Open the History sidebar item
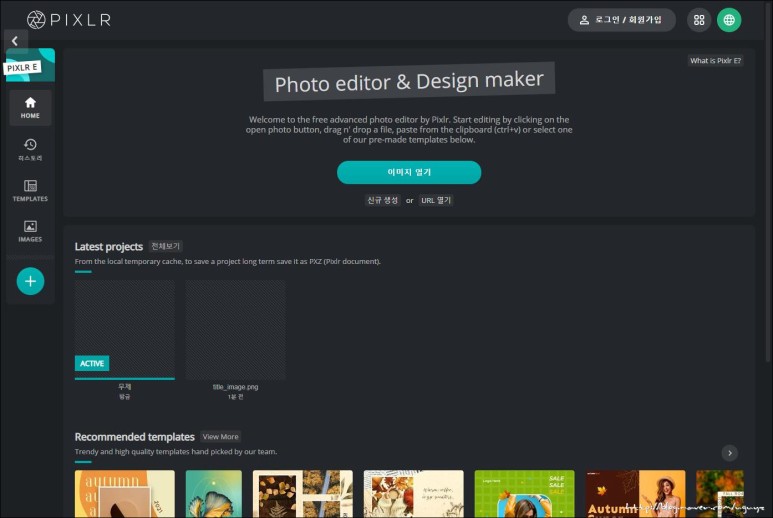This screenshot has height=518, width=773. pyautogui.click(x=30, y=149)
